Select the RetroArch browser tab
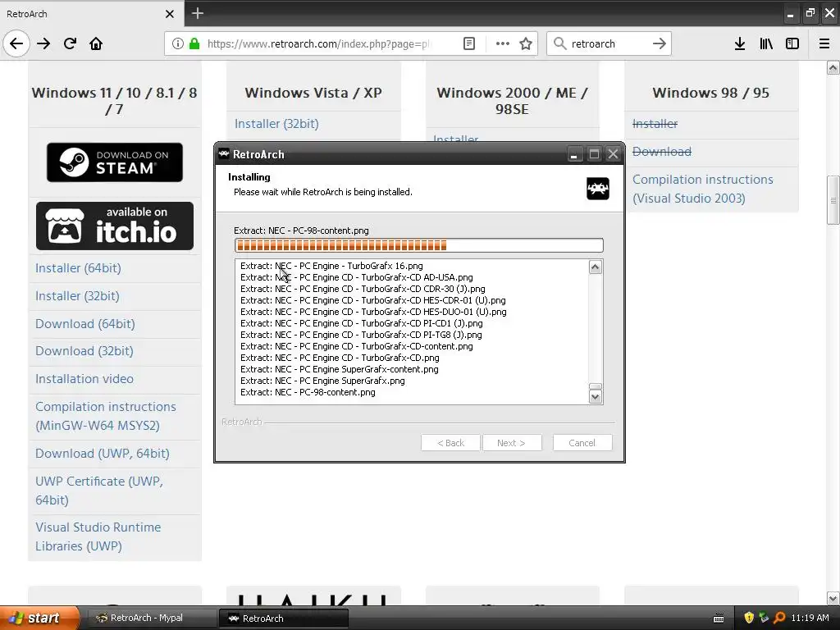This screenshot has width=840, height=630. 91,13
